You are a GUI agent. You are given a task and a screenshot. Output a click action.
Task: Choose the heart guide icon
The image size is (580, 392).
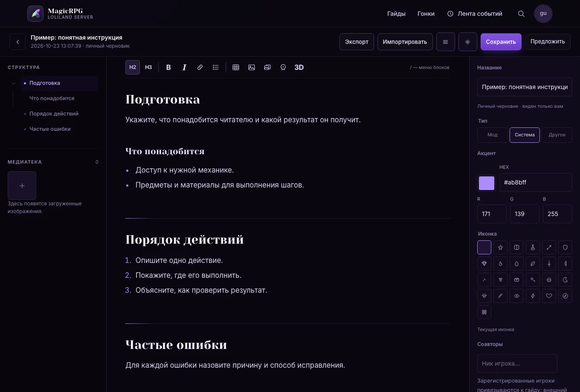click(x=549, y=296)
